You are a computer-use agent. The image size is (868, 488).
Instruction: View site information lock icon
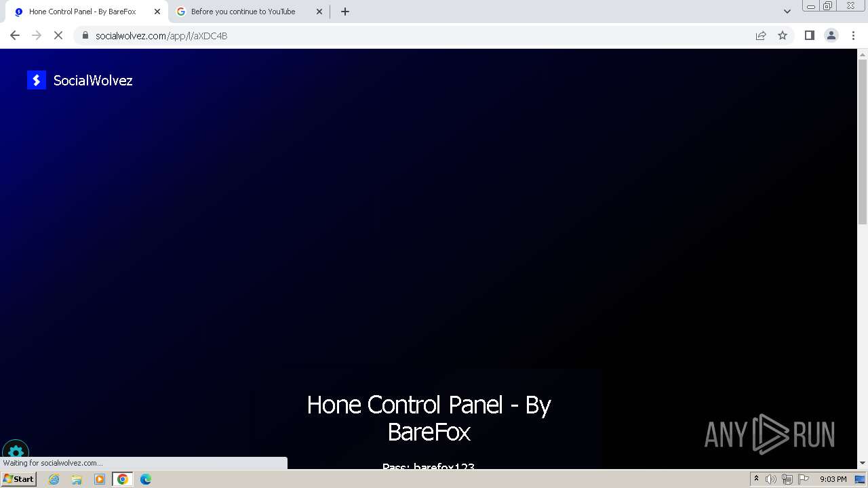pos(85,35)
